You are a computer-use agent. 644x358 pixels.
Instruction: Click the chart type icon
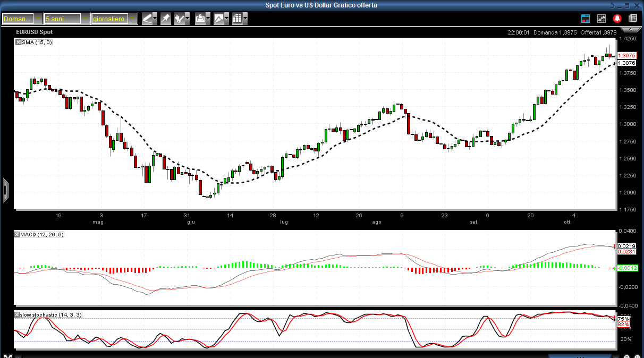coord(219,19)
